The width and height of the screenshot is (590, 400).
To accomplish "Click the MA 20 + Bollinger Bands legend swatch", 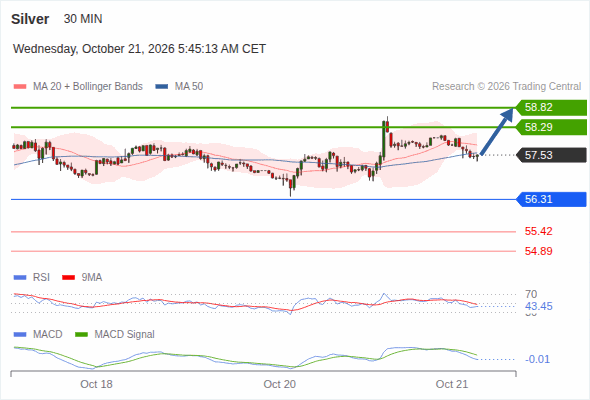I will (x=20, y=87).
